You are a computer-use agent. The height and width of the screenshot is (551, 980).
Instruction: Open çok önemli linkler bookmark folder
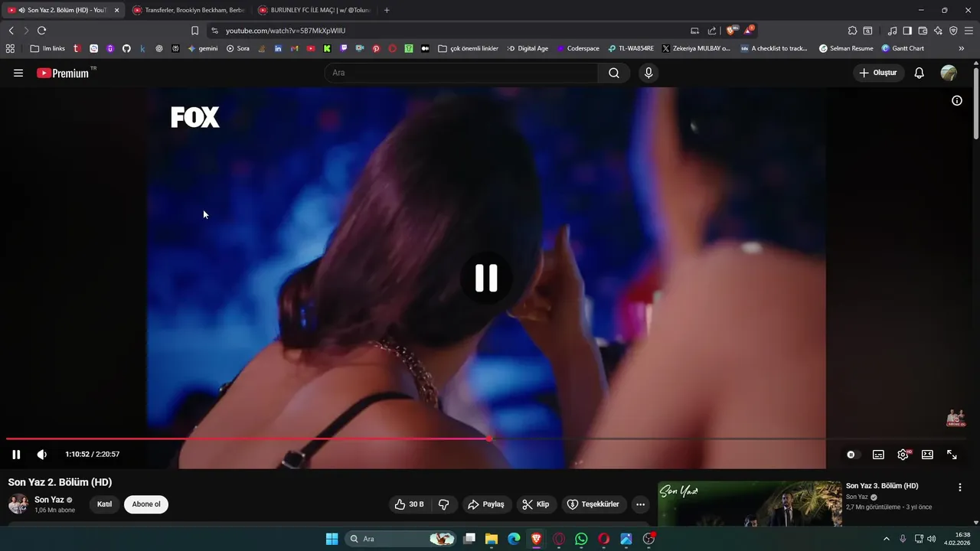(468, 48)
